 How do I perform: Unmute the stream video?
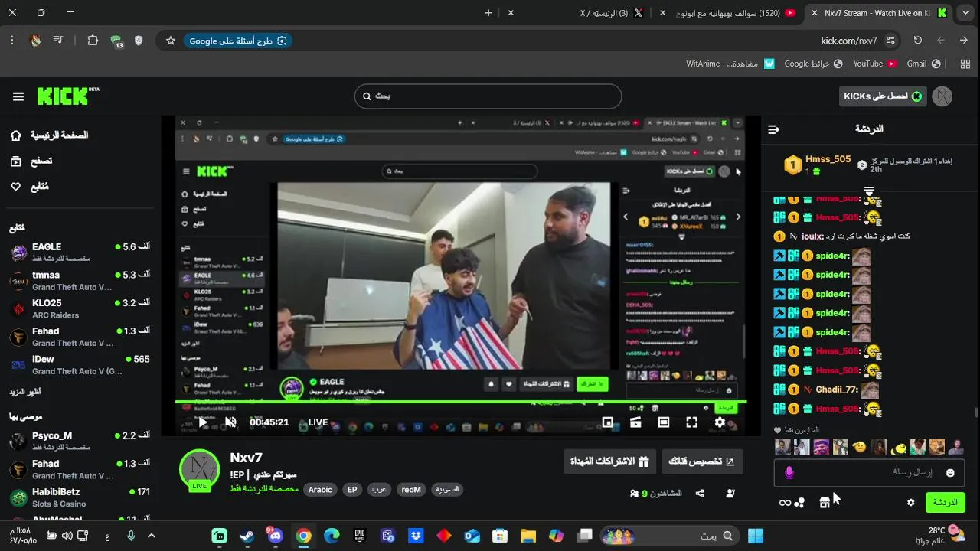(x=230, y=422)
